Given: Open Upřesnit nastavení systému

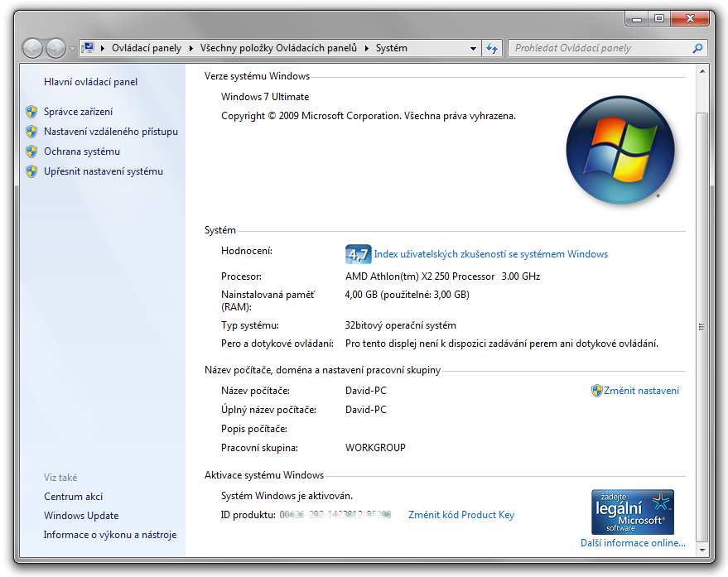Looking at the screenshot, I should coord(104,171).
